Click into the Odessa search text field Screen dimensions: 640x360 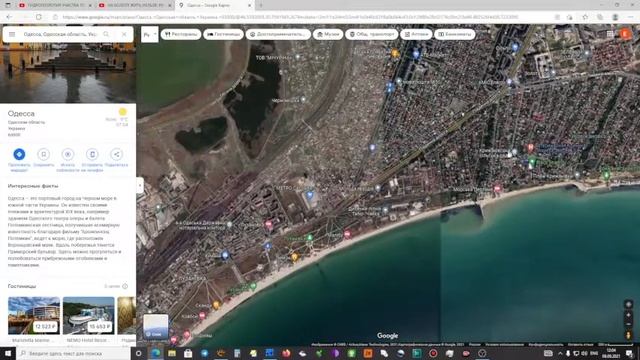[x=60, y=34]
